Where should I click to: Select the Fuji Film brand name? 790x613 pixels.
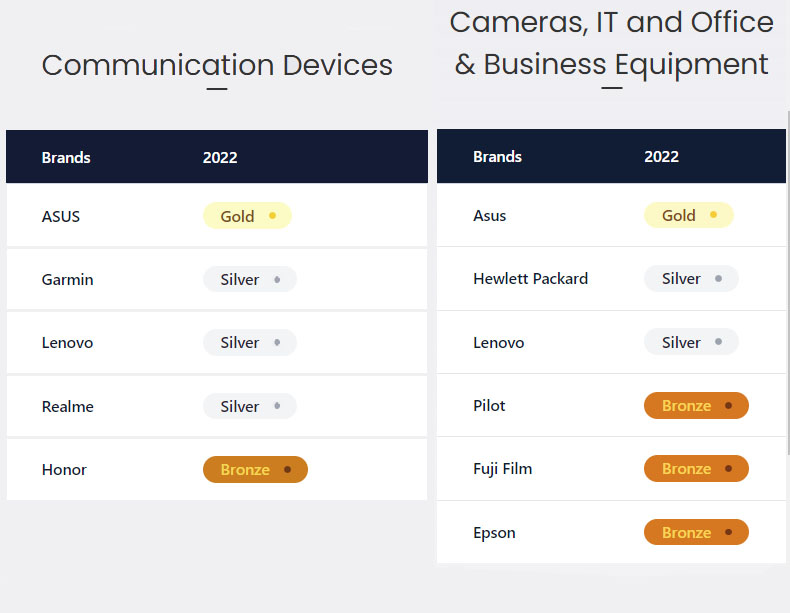click(502, 469)
